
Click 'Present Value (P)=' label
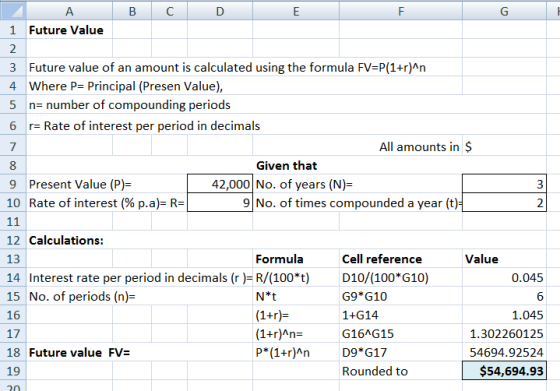[x=80, y=184]
